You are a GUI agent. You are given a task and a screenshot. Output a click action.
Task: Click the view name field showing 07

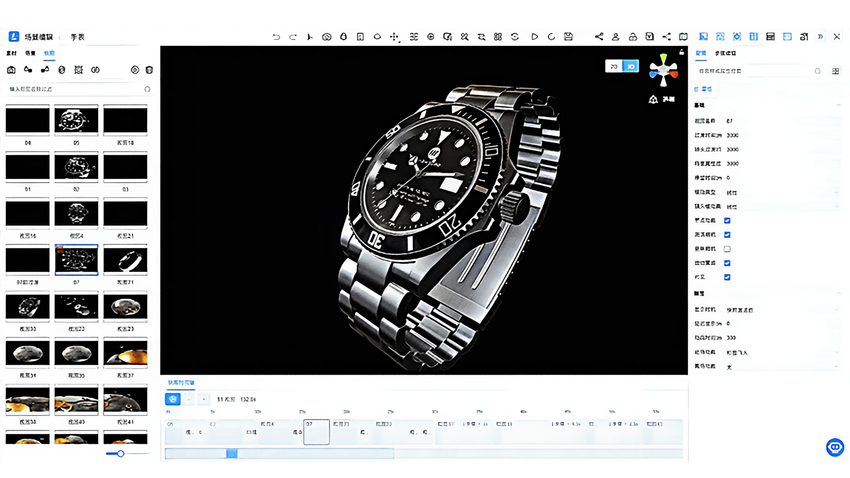(x=783, y=121)
